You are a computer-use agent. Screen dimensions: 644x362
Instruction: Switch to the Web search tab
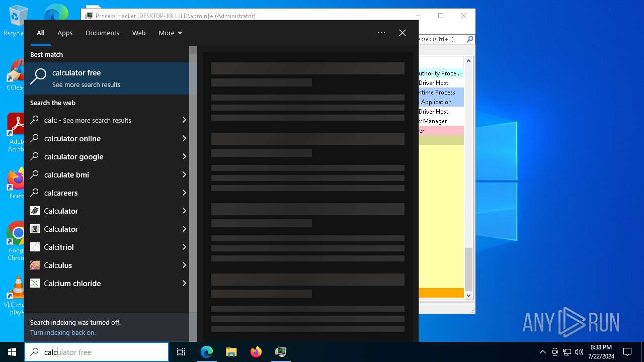(x=139, y=33)
